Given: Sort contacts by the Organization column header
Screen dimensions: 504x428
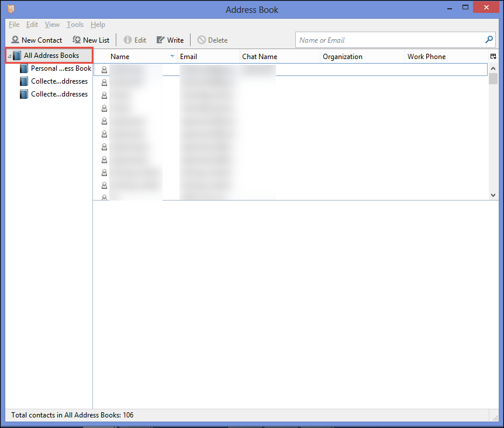Looking at the screenshot, I should [x=363, y=57].
